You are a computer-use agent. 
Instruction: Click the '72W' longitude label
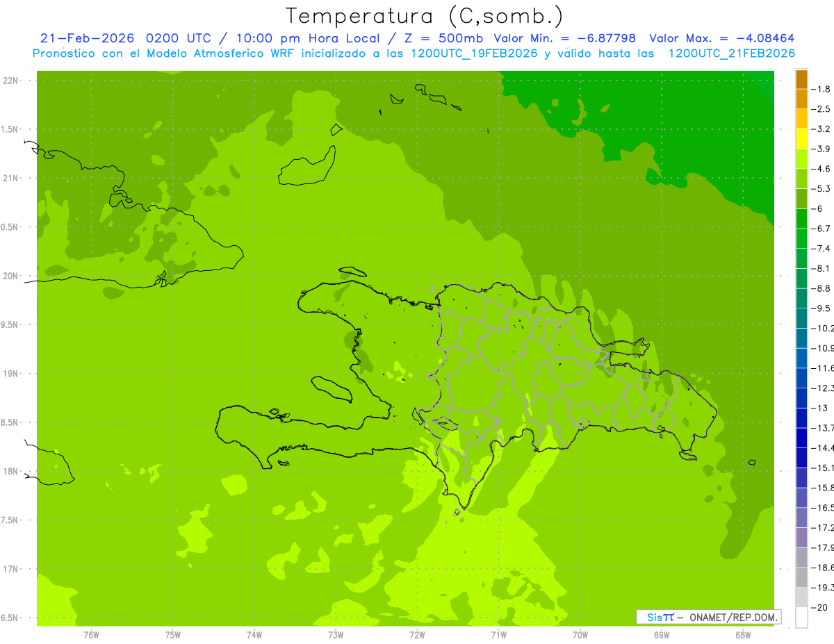[x=417, y=634]
